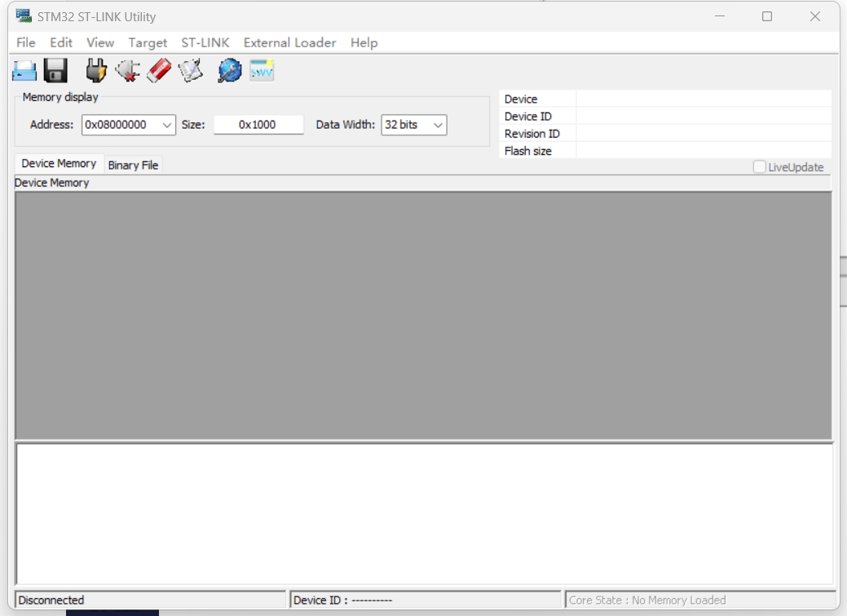Open the File menu

click(26, 42)
